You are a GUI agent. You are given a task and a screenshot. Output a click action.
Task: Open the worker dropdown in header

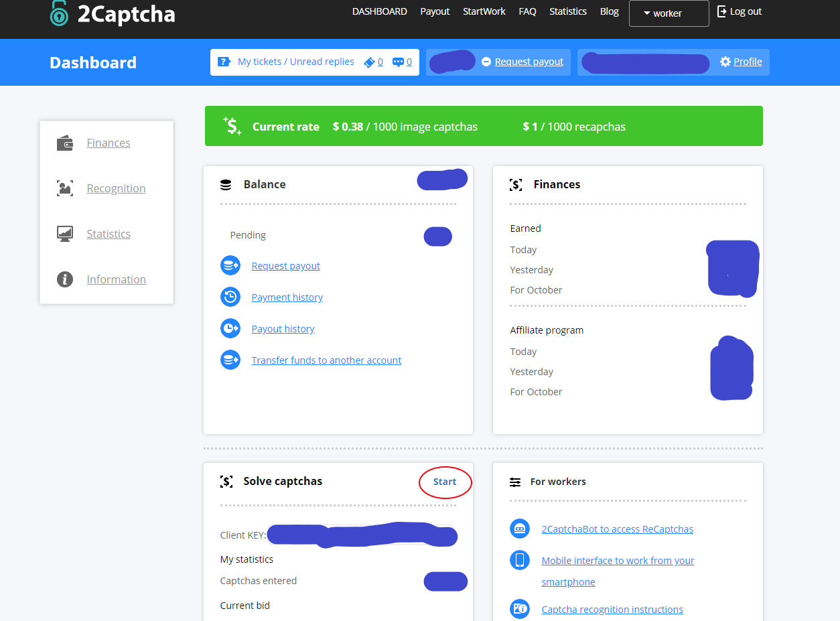[669, 13]
